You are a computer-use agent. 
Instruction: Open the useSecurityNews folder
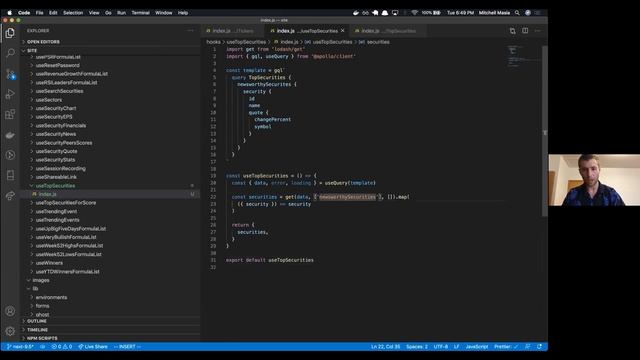click(x=56, y=134)
